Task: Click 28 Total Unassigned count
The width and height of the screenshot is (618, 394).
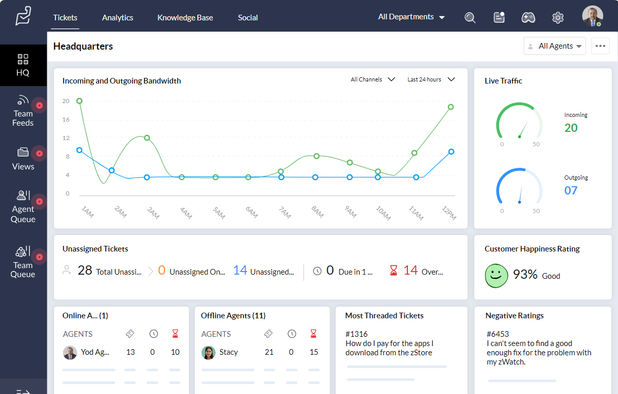Action: click(85, 270)
